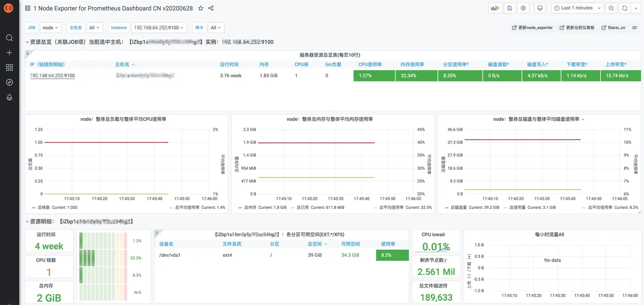The width and height of the screenshot is (644, 305).
Task: Open the Last 1 minutes time picker
Action: [577, 8]
